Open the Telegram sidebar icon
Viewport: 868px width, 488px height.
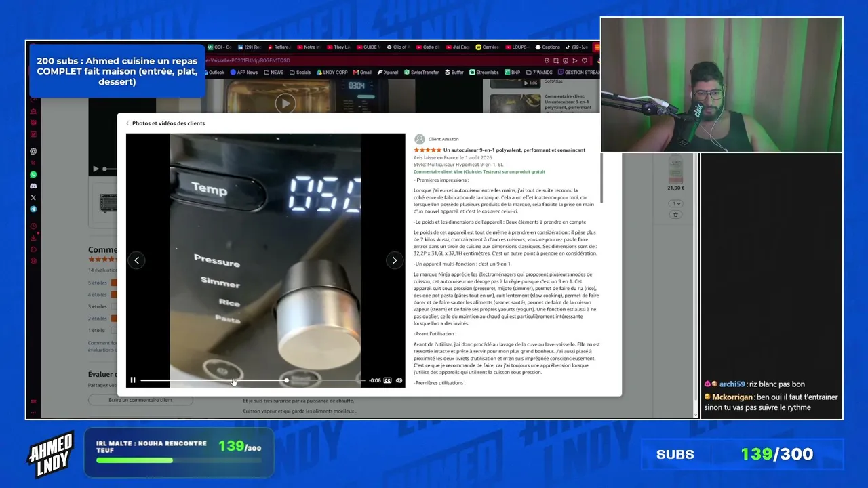click(33, 209)
